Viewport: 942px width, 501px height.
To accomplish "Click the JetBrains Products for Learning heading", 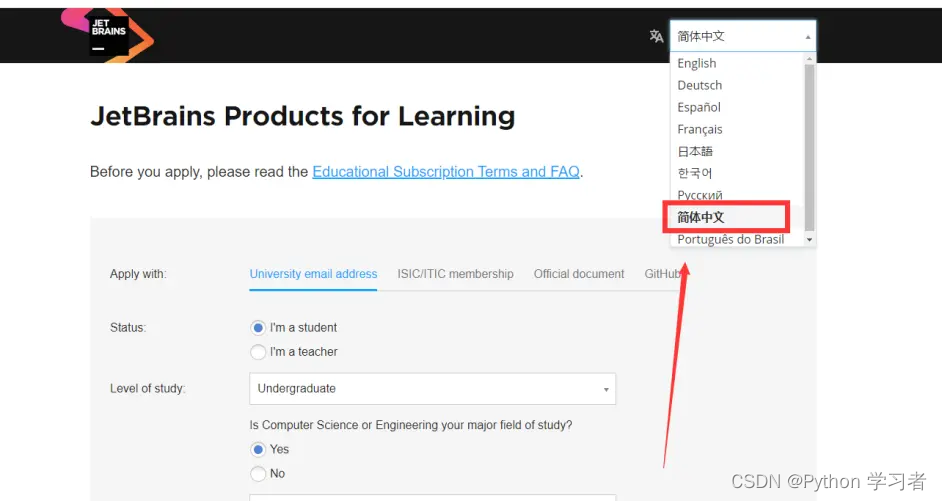I will [303, 116].
